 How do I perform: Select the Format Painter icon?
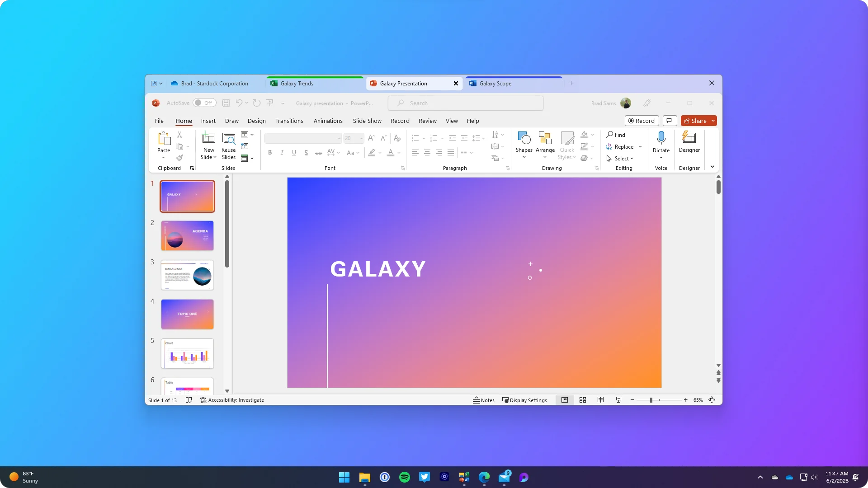180,158
